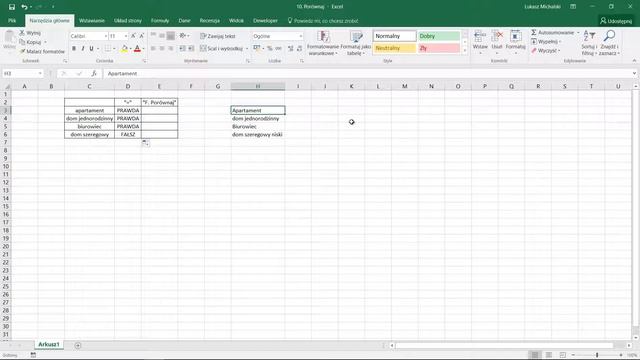The width and height of the screenshot is (640, 360).
Task: Apply comma thousands separator style
Action: click(278, 49)
